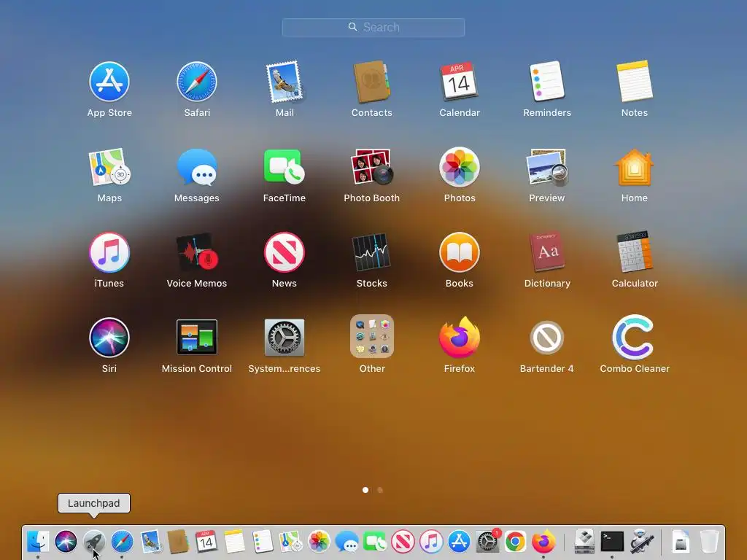Open Reminders from the Dock

click(263, 542)
